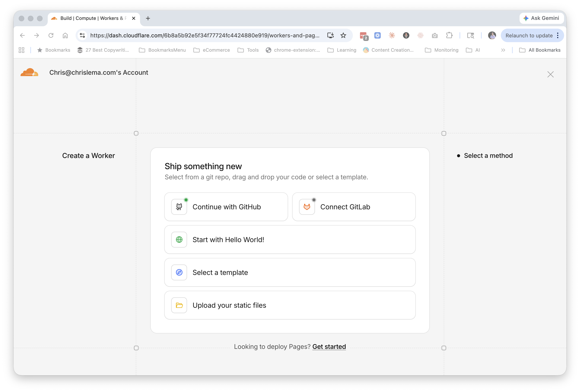Open a new browser tab
This screenshot has height=392, width=580.
click(x=148, y=18)
